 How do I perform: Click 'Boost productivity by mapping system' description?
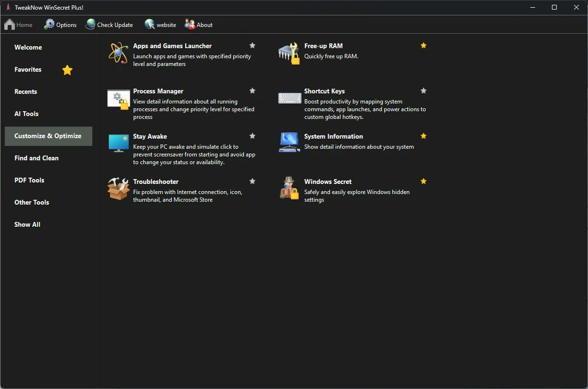click(x=365, y=109)
